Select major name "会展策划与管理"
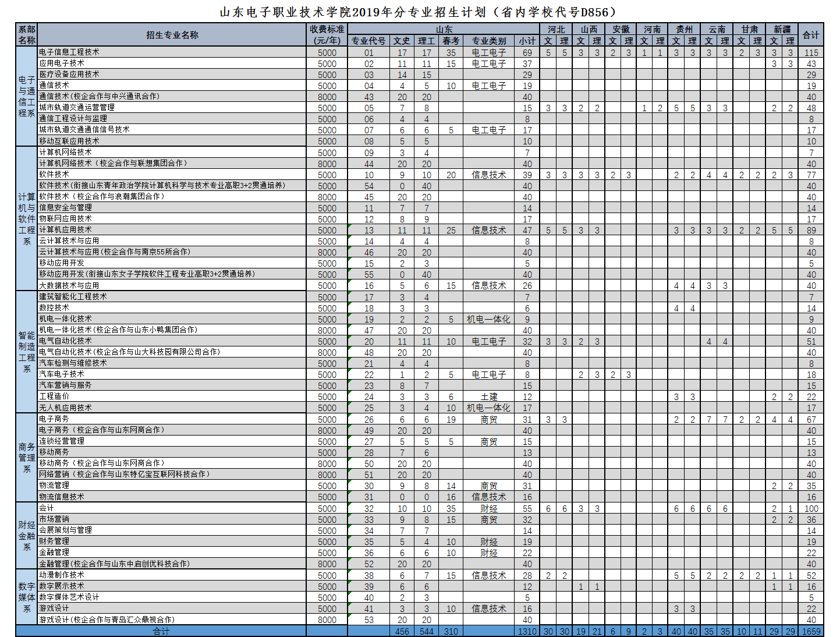The image size is (840, 637). pos(65,530)
